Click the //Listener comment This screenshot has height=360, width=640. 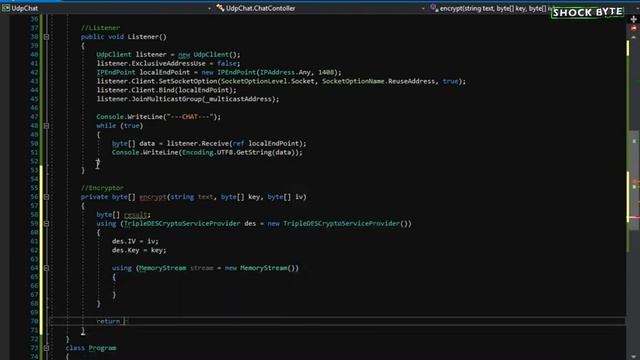point(100,28)
